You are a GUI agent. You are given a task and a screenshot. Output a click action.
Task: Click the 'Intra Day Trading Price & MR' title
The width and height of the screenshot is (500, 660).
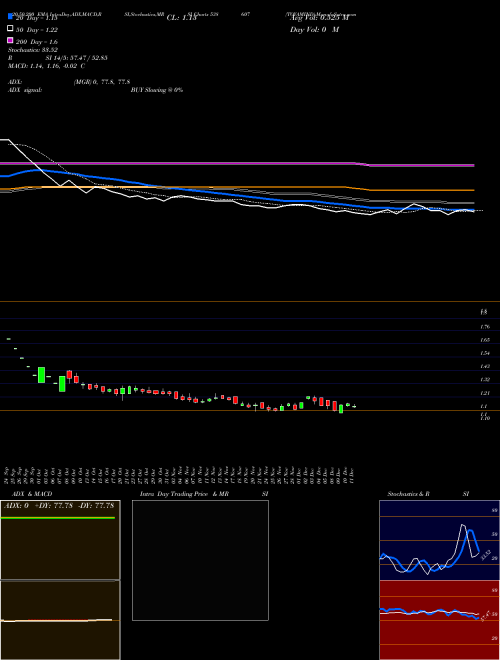coord(184,494)
